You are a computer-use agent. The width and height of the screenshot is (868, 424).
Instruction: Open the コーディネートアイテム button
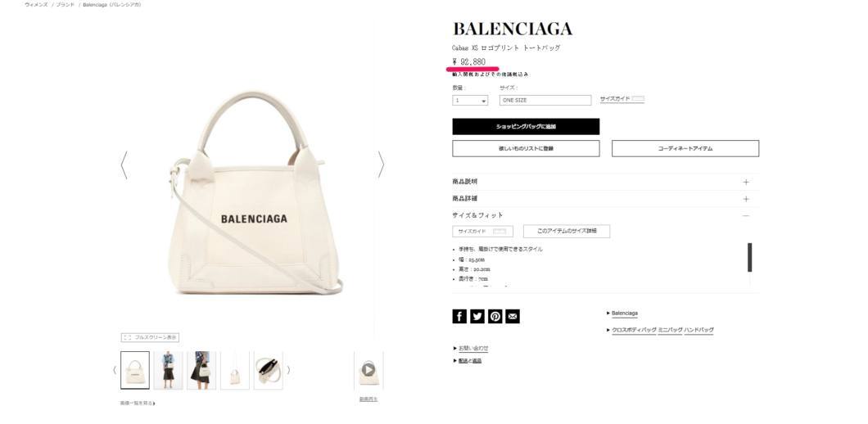(x=685, y=148)
